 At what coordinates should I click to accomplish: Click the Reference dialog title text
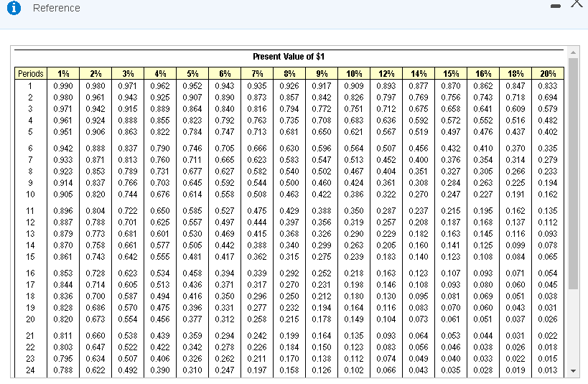(x=57, y=8)
